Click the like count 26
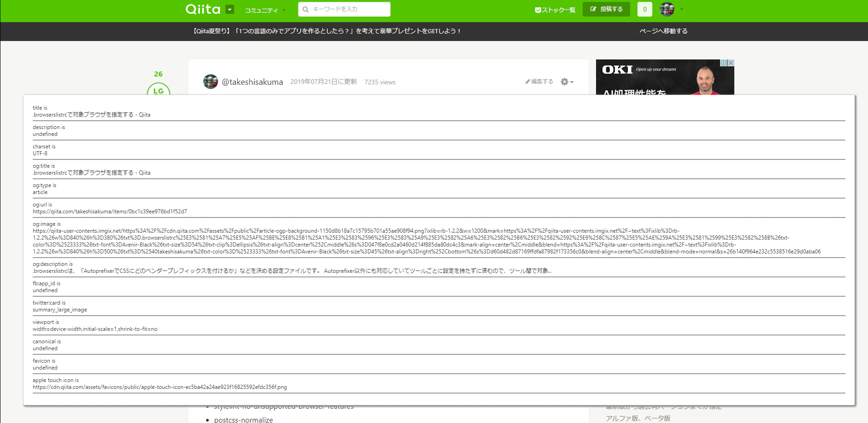 158,74
